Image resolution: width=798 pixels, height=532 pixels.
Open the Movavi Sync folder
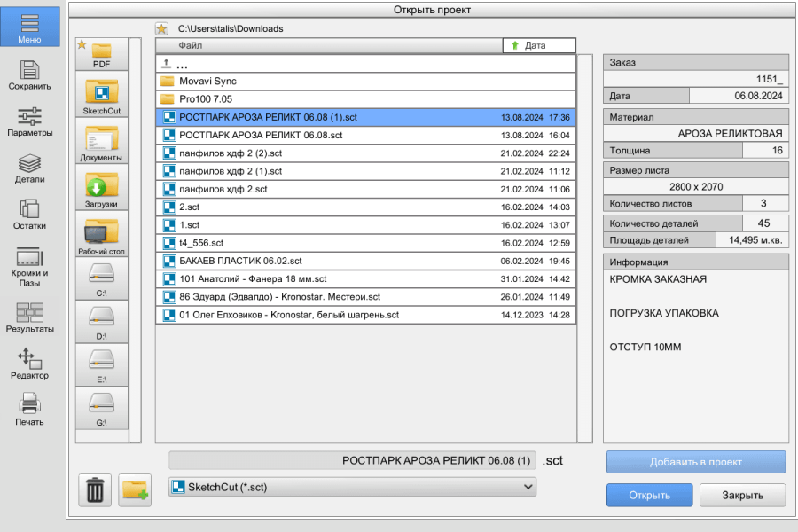[366, 82]
